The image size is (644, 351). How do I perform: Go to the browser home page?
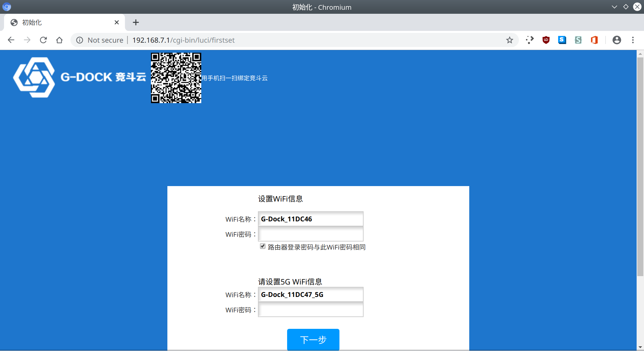tap(59, 40)
